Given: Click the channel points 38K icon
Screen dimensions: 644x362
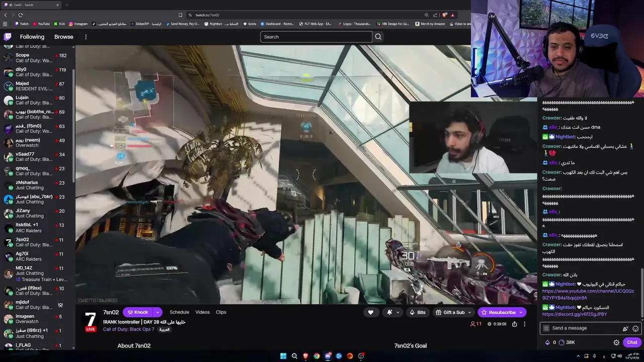Looking at the screenshot, I should [561, 342].
